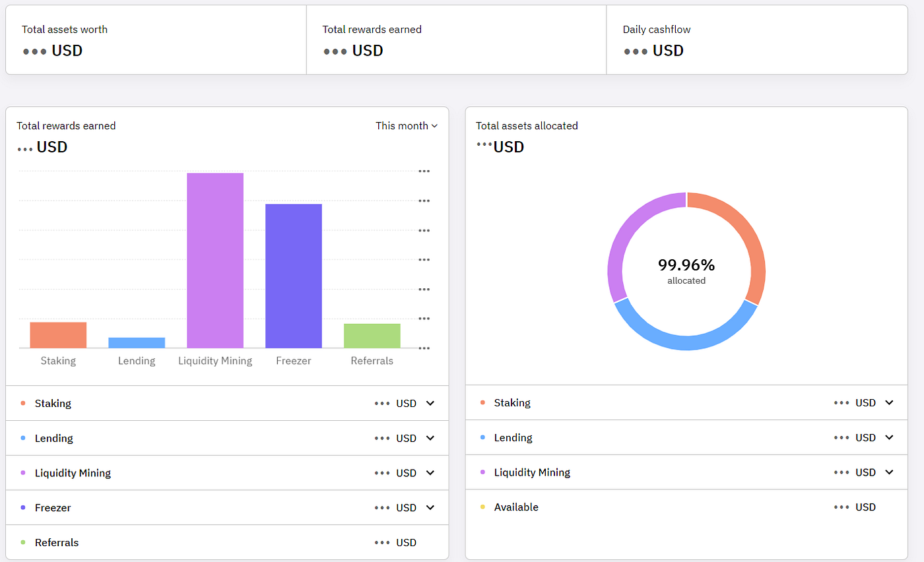Click the orange dot beside Staking allocated

(482, 402)
